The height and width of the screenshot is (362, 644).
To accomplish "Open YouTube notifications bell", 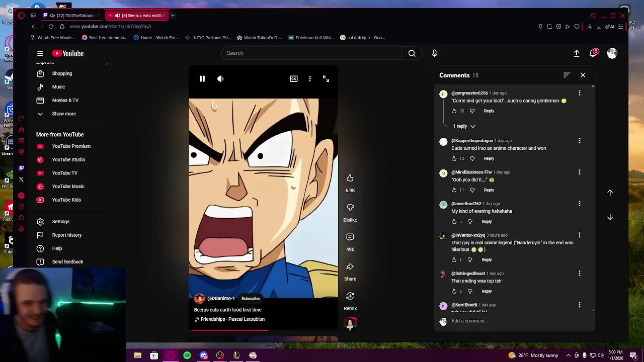I will pos(594,53).
